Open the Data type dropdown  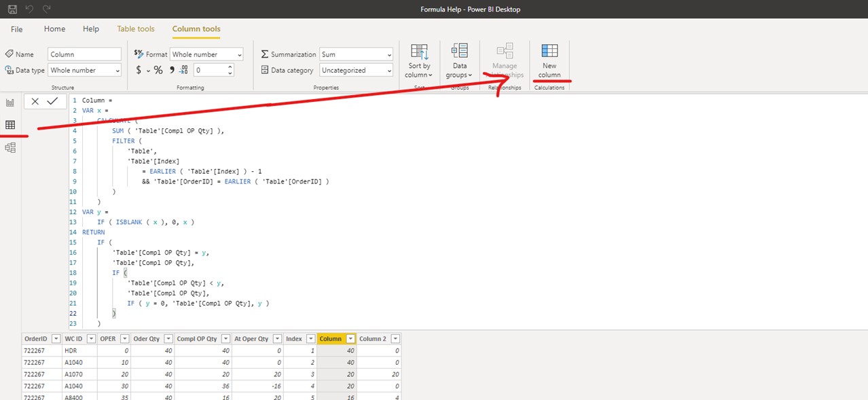click(x=84, y=70)
